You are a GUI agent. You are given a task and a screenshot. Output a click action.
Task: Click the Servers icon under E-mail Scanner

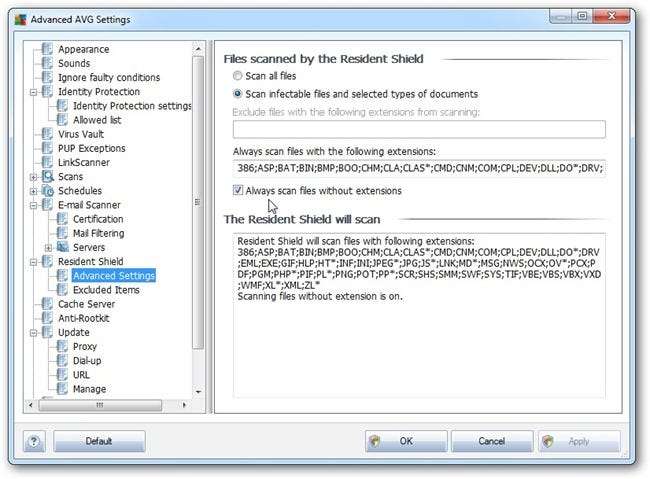[63, 247]
